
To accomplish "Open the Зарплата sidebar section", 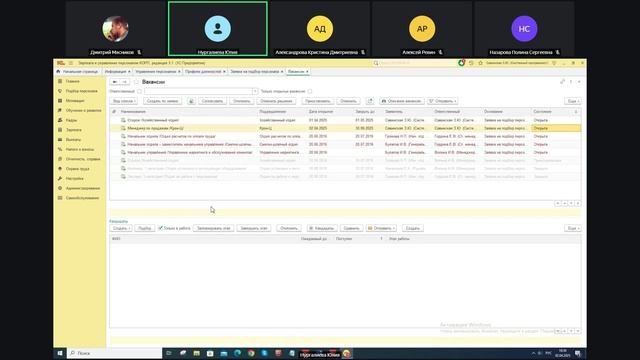I will click(73, 130).
